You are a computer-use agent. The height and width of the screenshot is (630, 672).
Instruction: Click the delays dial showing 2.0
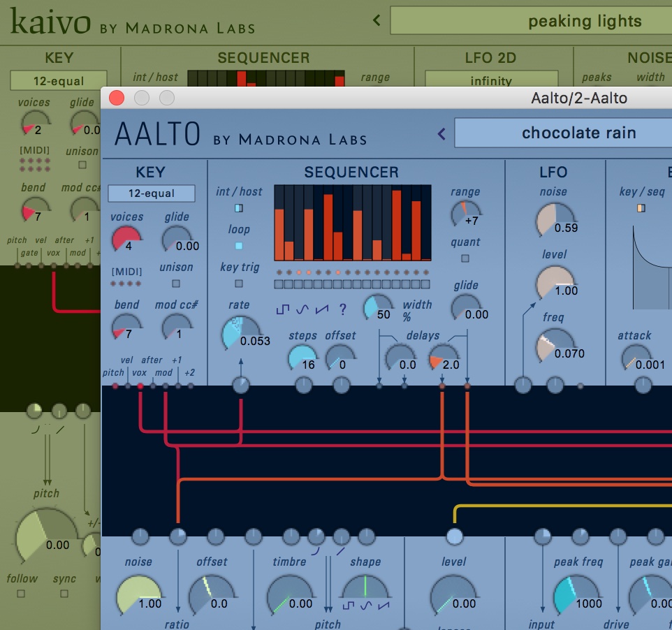tap(444, 358)
